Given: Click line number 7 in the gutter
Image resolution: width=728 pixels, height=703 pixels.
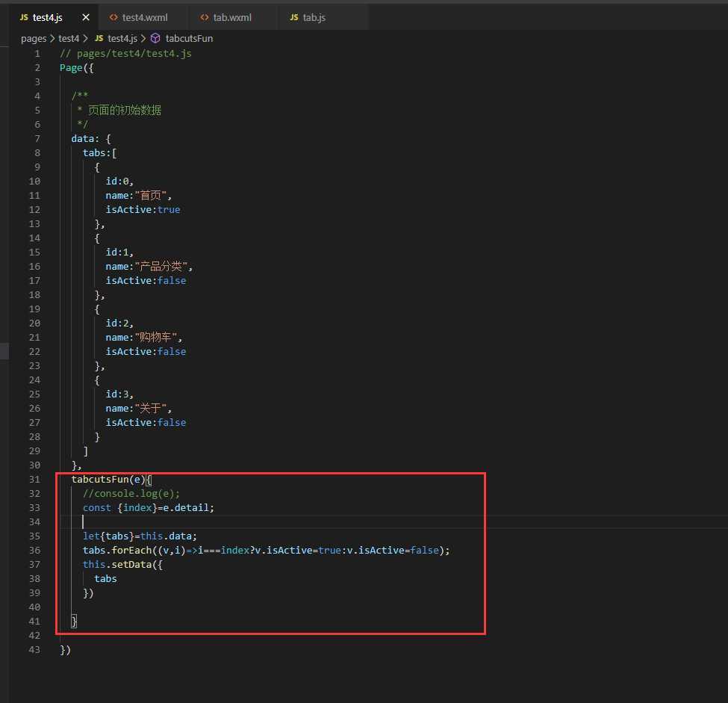Looking at the screenshot, I should [x=37, y=138].
